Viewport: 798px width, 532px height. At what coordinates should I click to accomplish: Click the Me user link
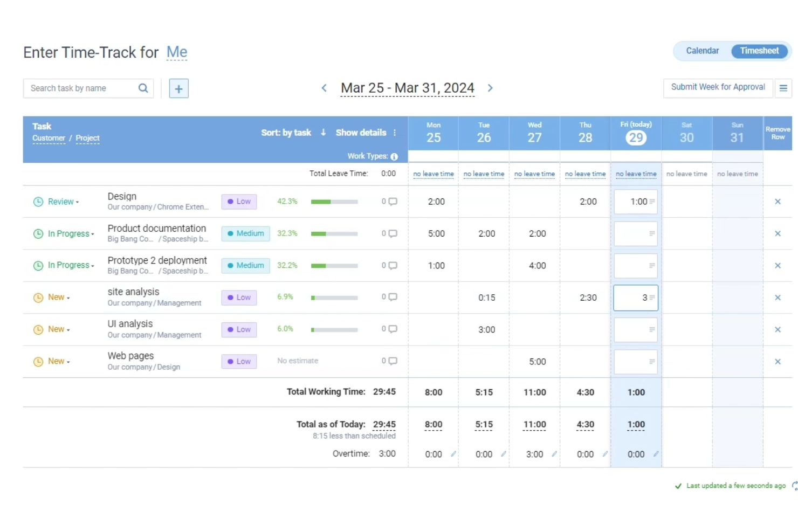tap(177, 52)
